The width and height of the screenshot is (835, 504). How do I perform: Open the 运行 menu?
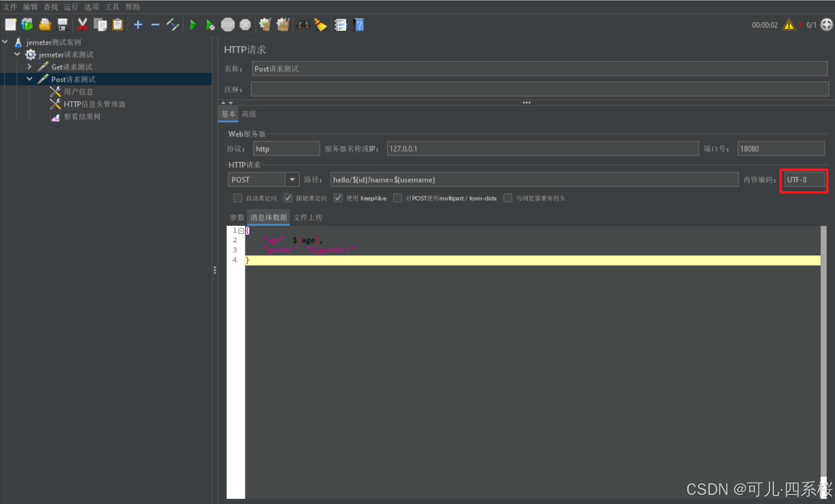pyautogui.click(x=71, y=7)
